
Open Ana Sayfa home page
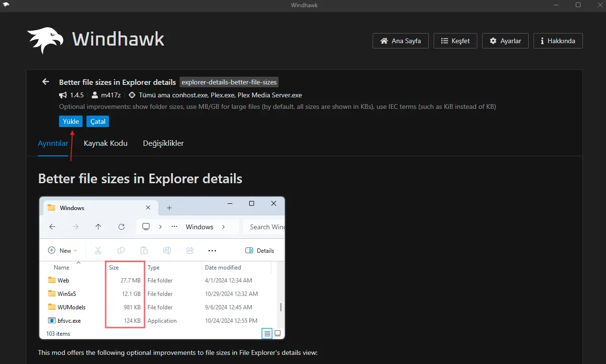400,41
